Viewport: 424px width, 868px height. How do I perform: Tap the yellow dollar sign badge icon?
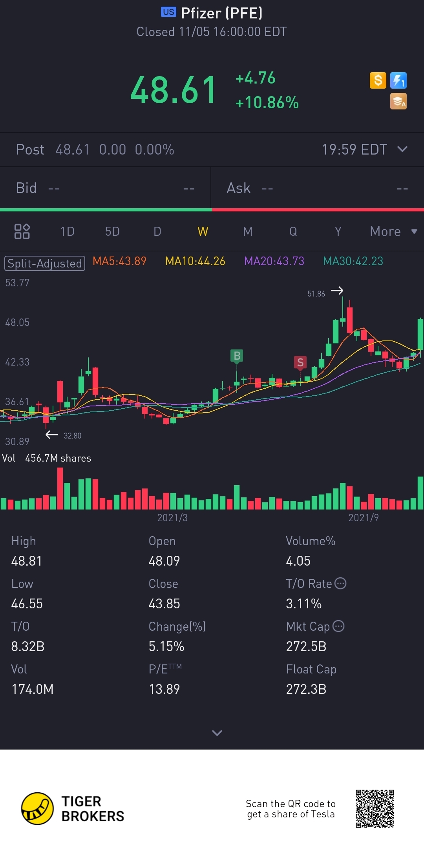pos(378,80)
